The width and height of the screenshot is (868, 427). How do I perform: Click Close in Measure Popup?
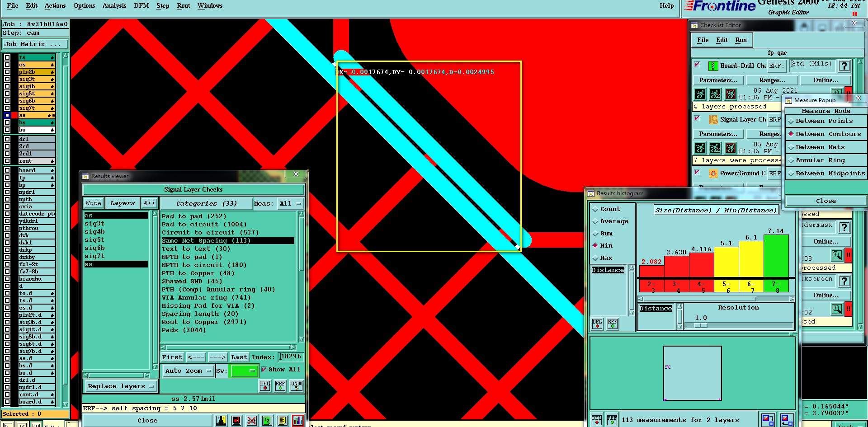point(826,201)
